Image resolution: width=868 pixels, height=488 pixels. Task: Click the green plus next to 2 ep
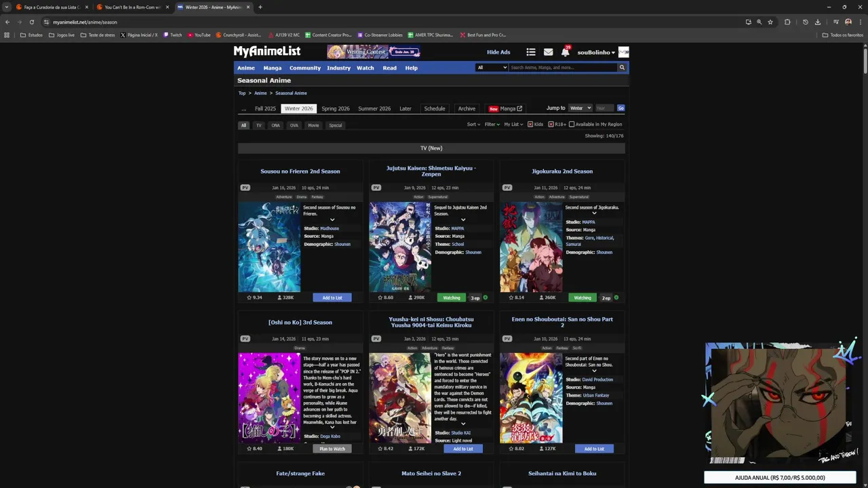(x=616, y=298)
